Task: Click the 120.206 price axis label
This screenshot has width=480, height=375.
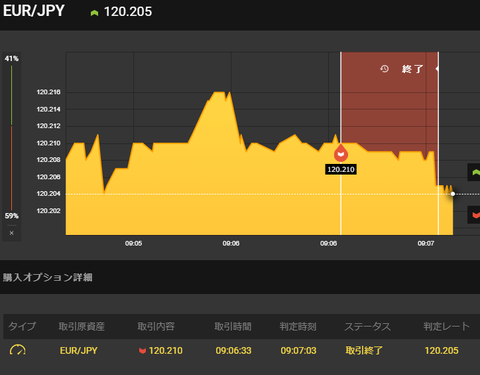Action: (x=49, y=177)
